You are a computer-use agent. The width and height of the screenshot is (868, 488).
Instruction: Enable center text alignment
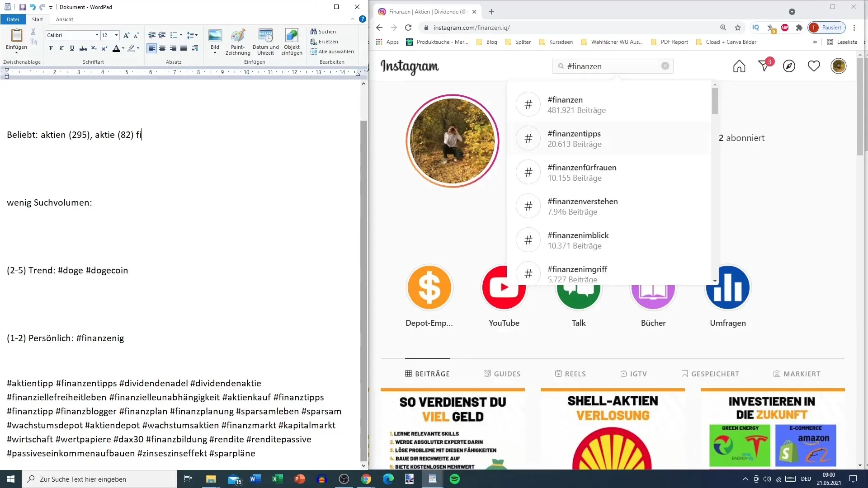(162, 48)
